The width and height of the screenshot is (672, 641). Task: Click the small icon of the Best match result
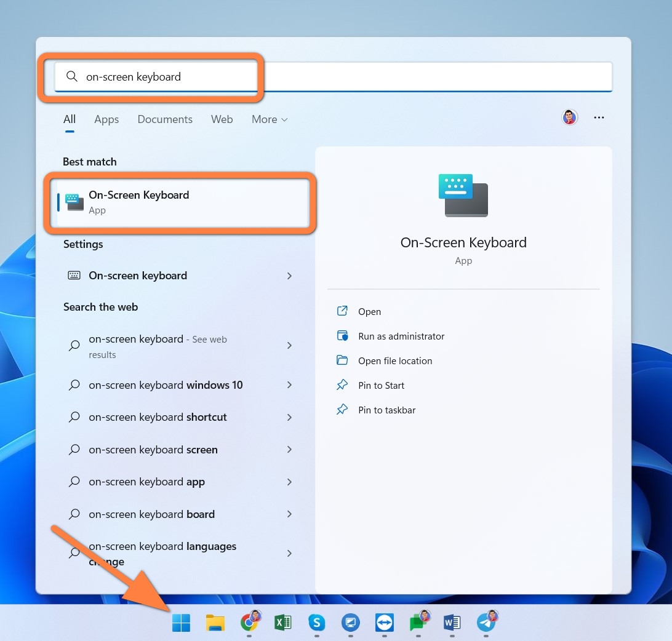74,202
